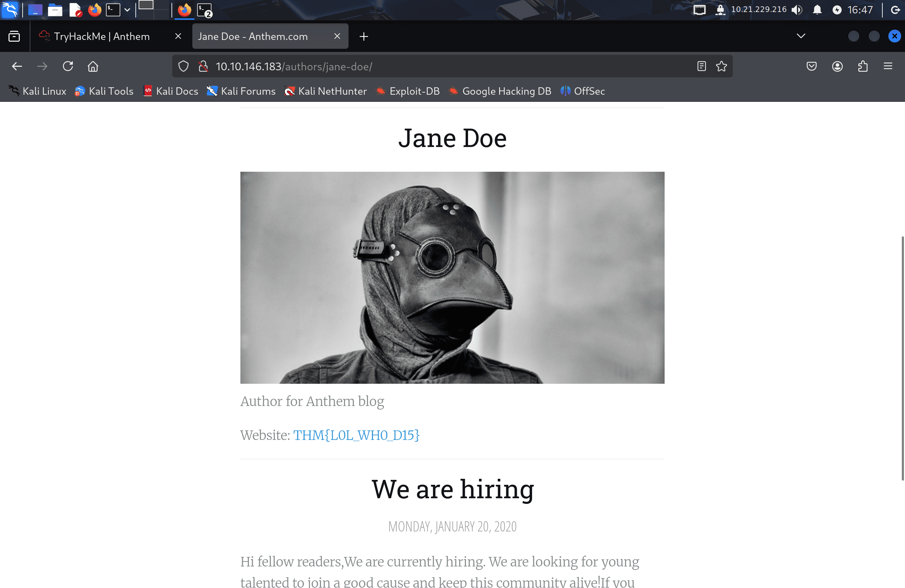Expand the list all tabs chevron
905x588 pixels.
click(801, 36)
